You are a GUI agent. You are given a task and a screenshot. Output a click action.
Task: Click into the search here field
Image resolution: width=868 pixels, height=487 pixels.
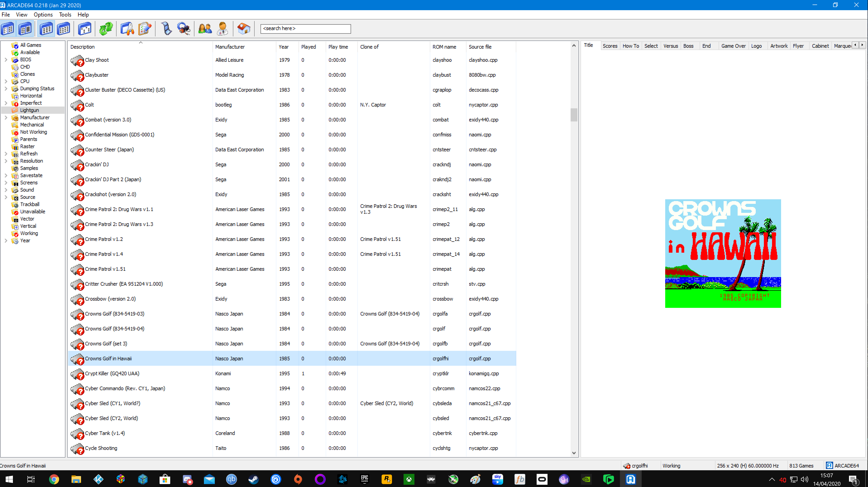305,29
